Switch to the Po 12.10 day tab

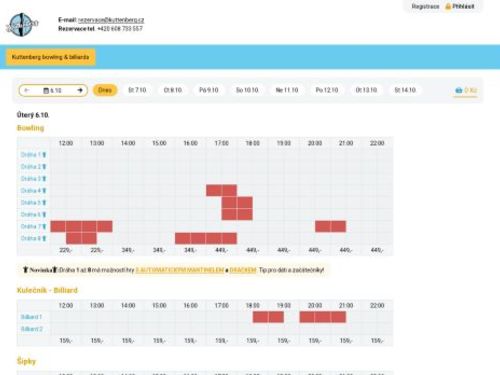point(327,90)
